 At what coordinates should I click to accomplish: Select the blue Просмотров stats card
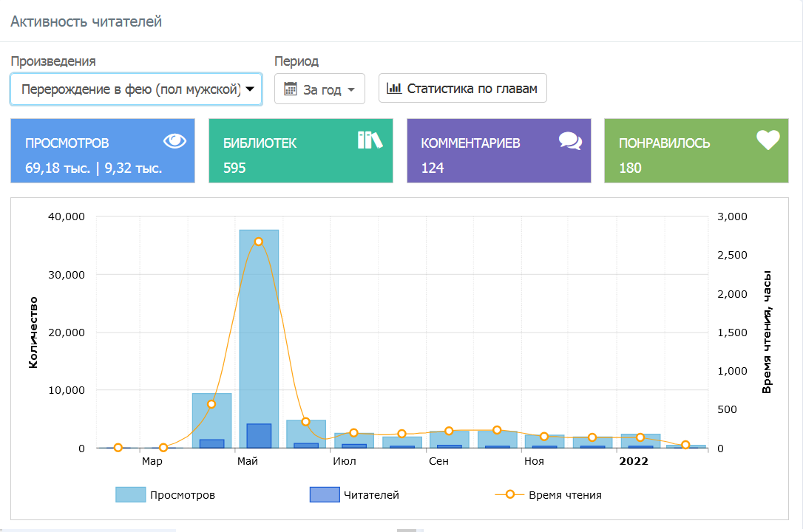(x=103, y=151)
